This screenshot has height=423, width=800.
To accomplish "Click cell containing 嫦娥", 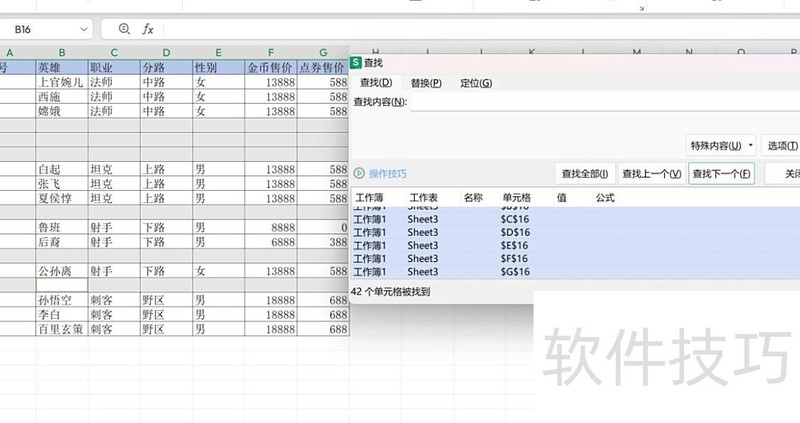I will (62, 111).
